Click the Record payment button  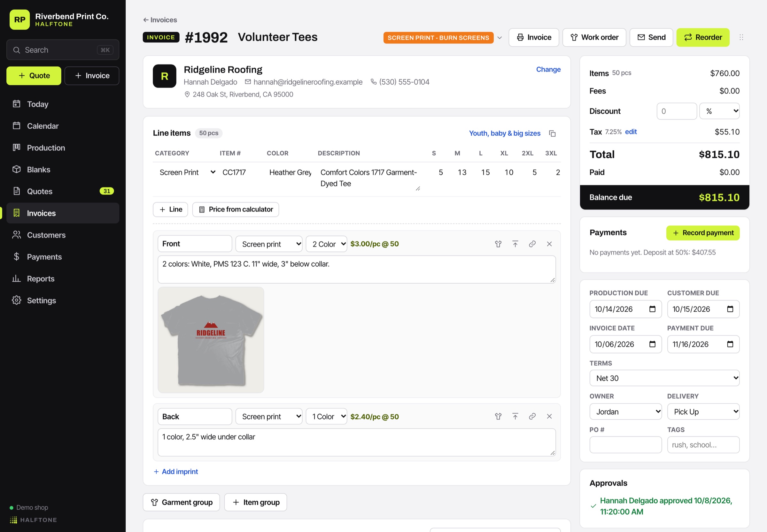point(703,233)
